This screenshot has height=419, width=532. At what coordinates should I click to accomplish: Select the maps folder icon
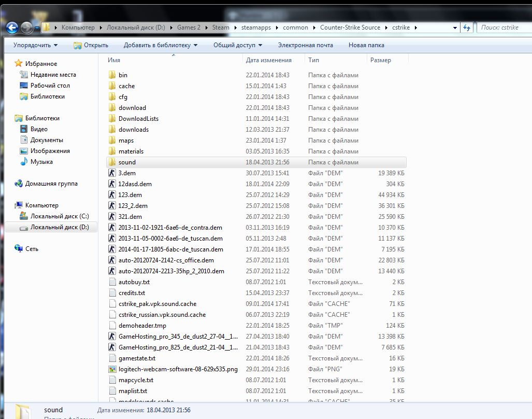click(112, 140)
